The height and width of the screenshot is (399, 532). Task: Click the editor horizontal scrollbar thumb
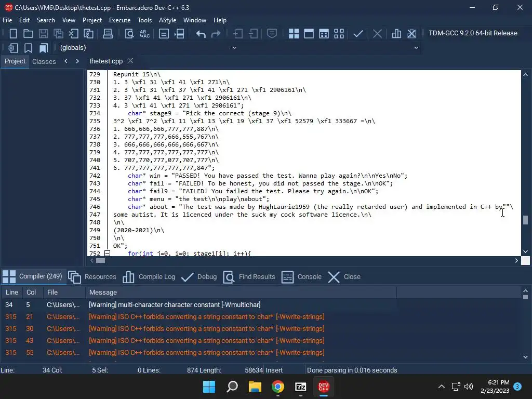click(x=100, y=261)
